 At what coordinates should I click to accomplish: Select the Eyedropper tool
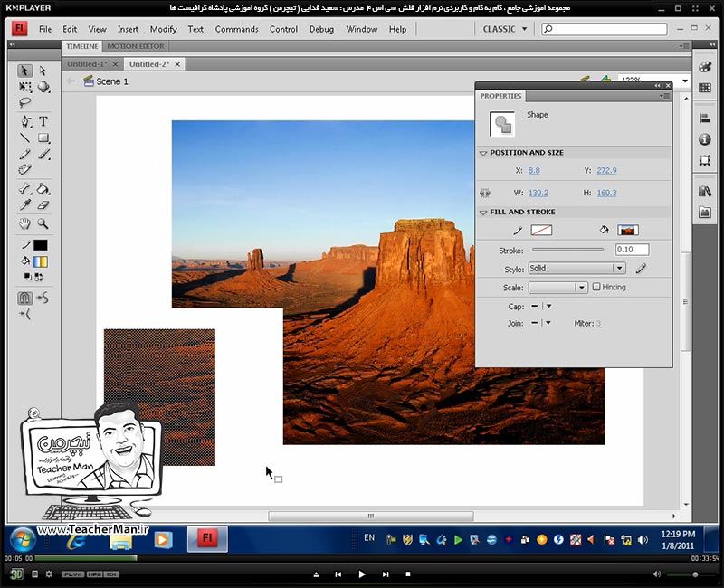pos(25,205)
